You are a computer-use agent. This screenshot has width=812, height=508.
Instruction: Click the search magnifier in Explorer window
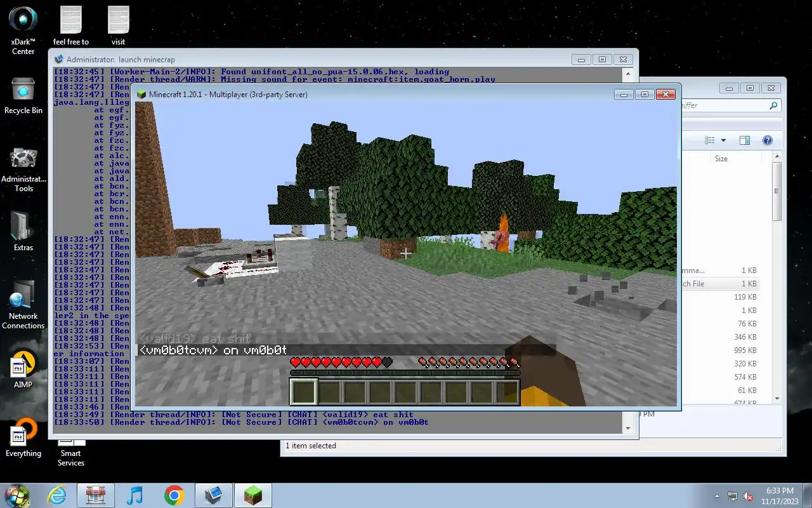point(773,105)
